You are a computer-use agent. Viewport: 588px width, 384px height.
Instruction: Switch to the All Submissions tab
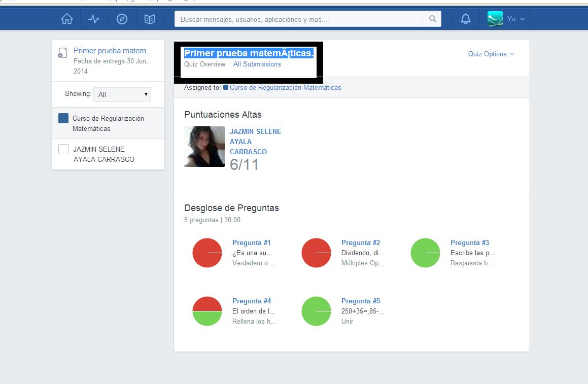coord(257,64)
